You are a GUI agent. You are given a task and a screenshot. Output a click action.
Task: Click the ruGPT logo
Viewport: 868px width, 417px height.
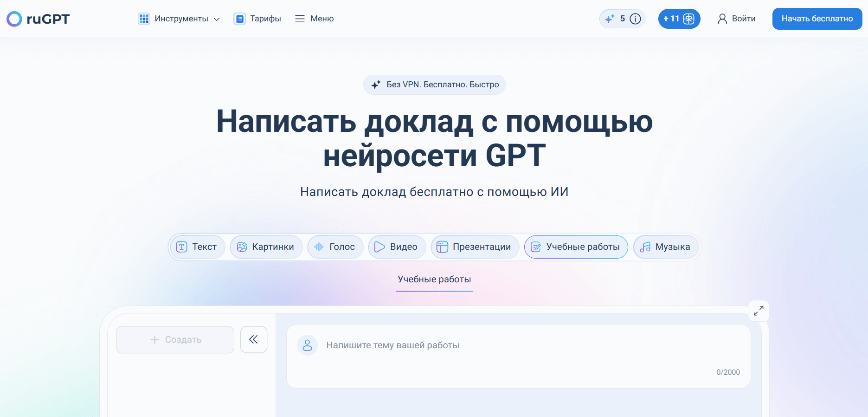pyautogui.click(x=38, y=19)
